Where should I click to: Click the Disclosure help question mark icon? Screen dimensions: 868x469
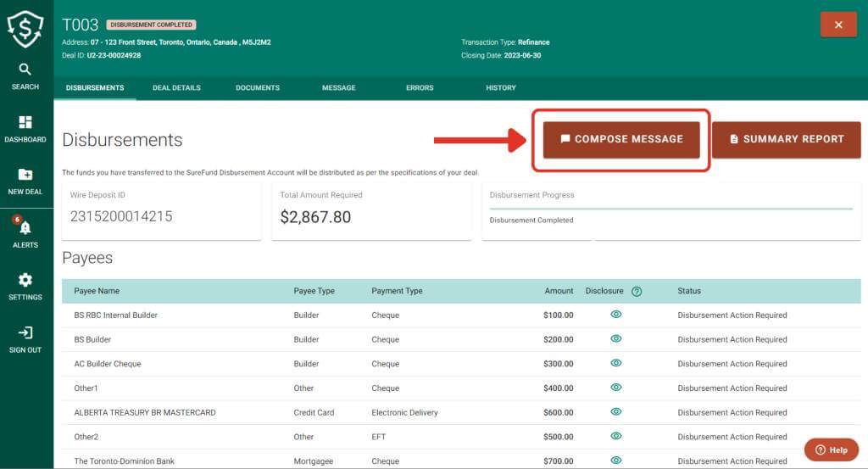pos(637,291)
